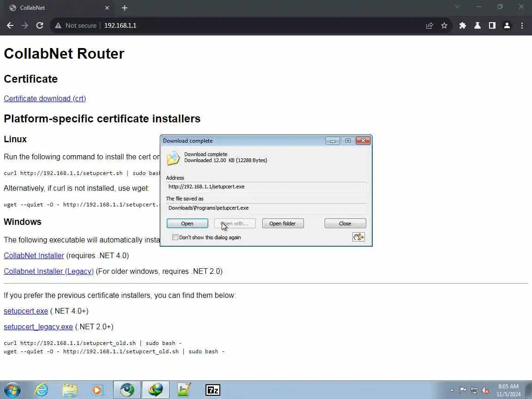The image size is (532, 399).
Task: Toggle the browser side panel icon
Action: click(x=492, y=25)
